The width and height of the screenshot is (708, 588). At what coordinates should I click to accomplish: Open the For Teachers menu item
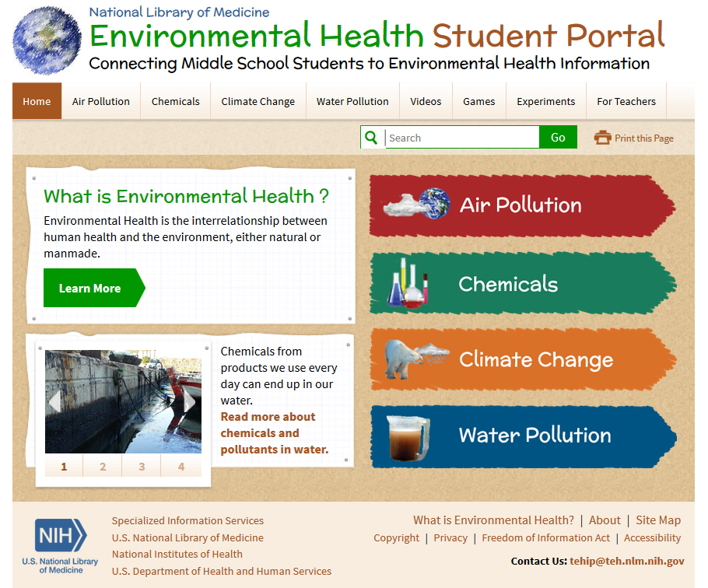[626, 101]
